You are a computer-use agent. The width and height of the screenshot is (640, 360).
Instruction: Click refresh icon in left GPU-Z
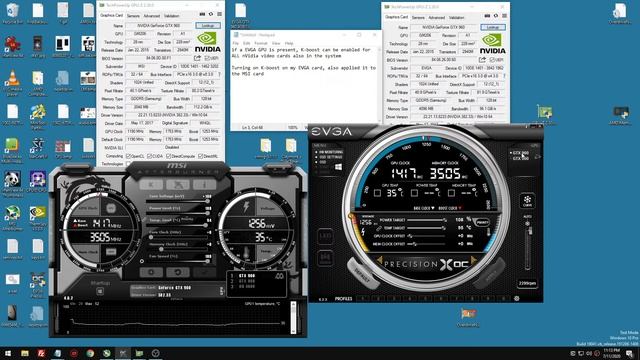(x=211, y=14)
